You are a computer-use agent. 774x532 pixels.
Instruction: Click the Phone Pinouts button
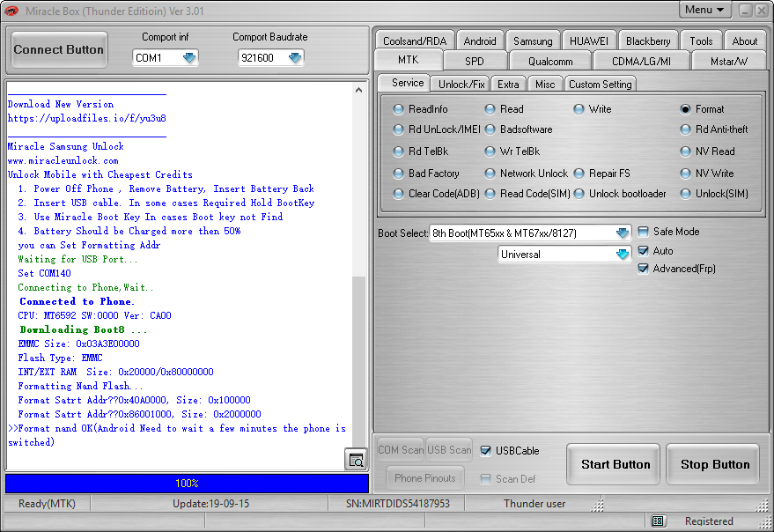[x=425, y=477]
